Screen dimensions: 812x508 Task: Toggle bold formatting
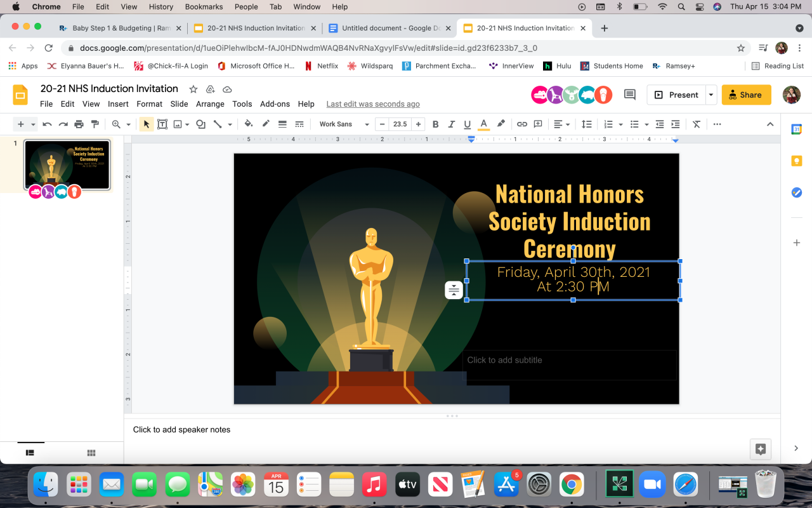coord(435,124)
